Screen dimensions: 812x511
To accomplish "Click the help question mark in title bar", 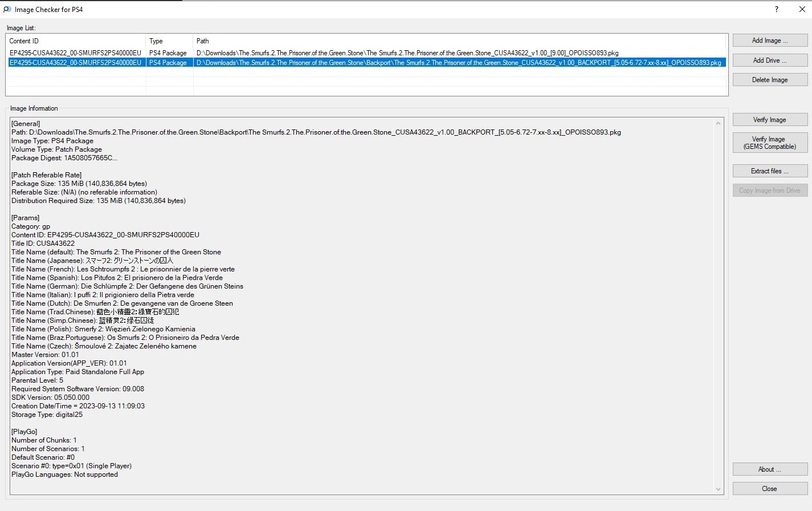I will [x=776, y=9].
